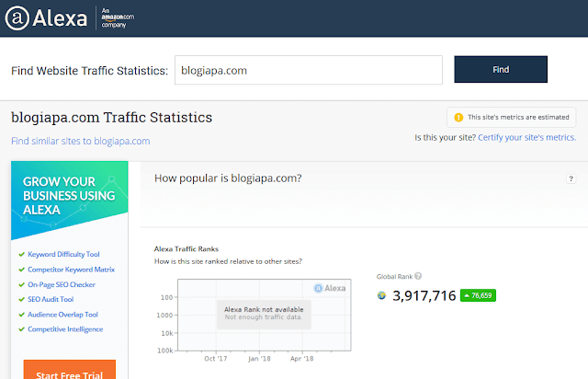The image size is (588, 379).
Task: Open the Competitive Intelligence link
Action: (65, 329)
